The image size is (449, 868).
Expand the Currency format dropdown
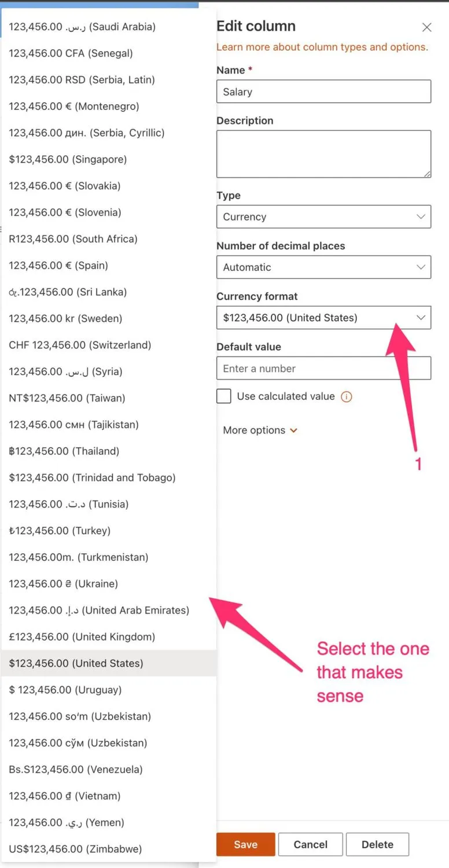click(323, 318)
